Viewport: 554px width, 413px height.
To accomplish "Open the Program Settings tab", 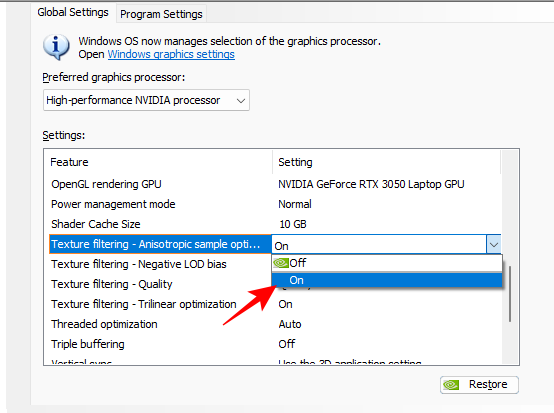I will click(161, 14).
